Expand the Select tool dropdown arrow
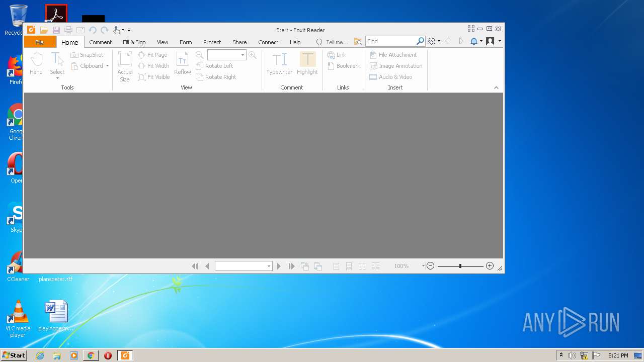The height and width of the screenshot is (362, 644). point(57,78)
